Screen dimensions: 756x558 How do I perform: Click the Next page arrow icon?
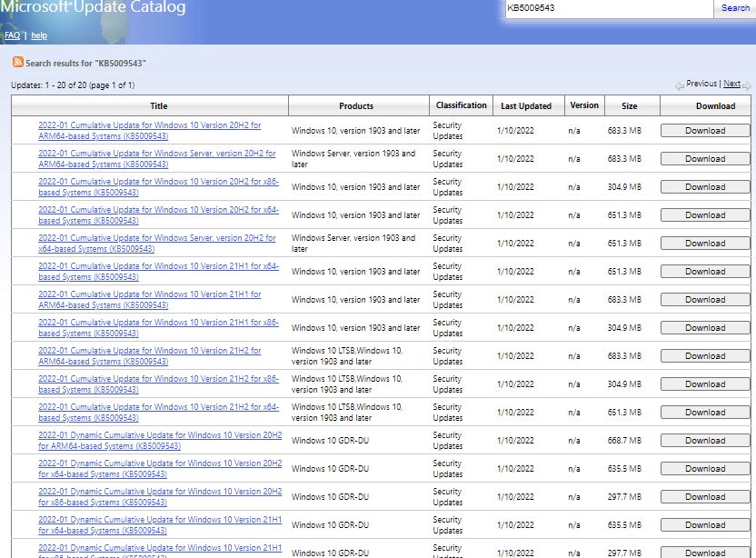746,85
